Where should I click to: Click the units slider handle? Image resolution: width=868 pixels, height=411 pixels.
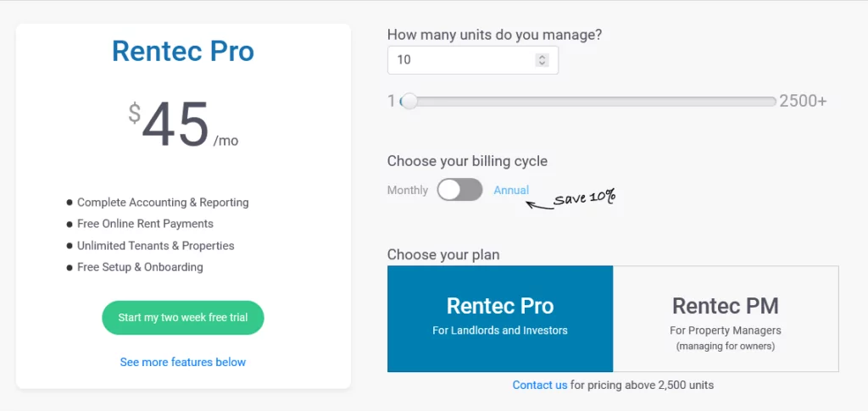pos(409,101)
